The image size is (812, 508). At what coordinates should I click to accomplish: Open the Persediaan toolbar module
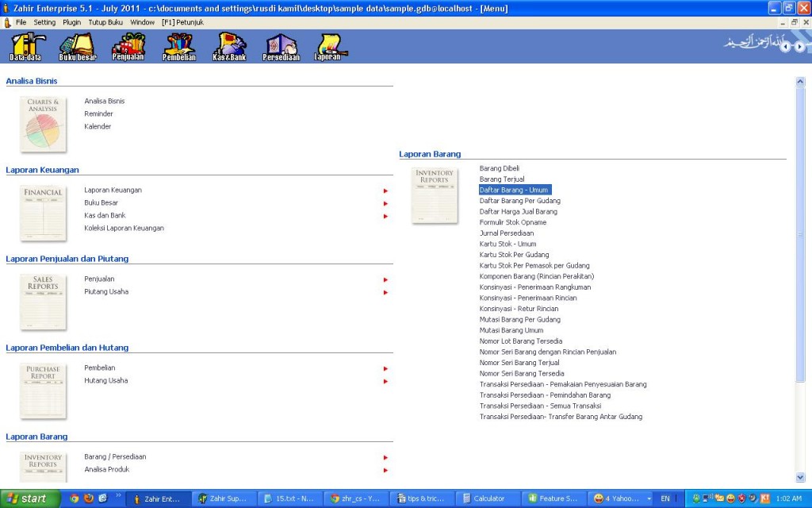pyautogui.click(x=281, y=47)
